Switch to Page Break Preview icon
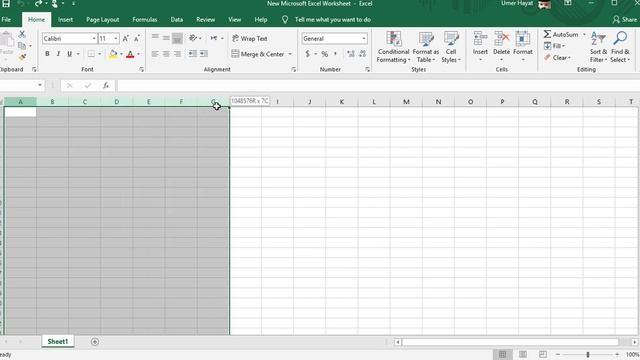The height and width of the screenshot is (360, 640). click(x=542, y=354)
